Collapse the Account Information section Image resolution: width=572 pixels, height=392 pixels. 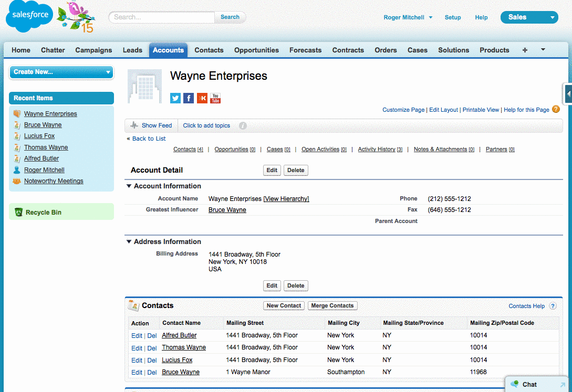[129, 186]
